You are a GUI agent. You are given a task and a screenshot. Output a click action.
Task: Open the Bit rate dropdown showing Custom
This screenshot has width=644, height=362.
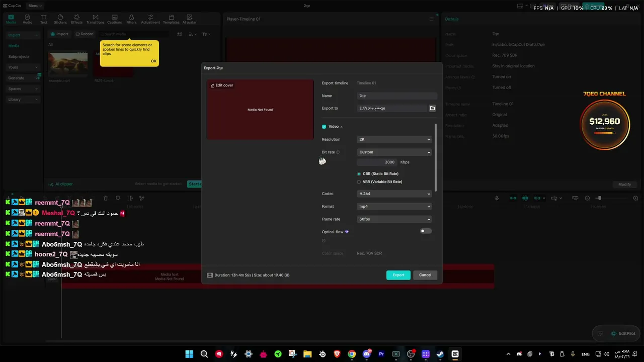(x=394, y=152)
